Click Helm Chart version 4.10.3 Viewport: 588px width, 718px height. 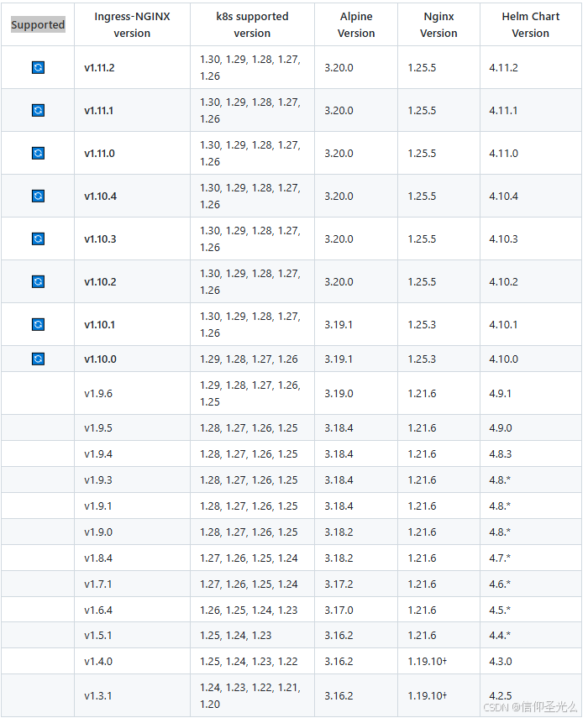pyautogui.click(x=504, y=239)
